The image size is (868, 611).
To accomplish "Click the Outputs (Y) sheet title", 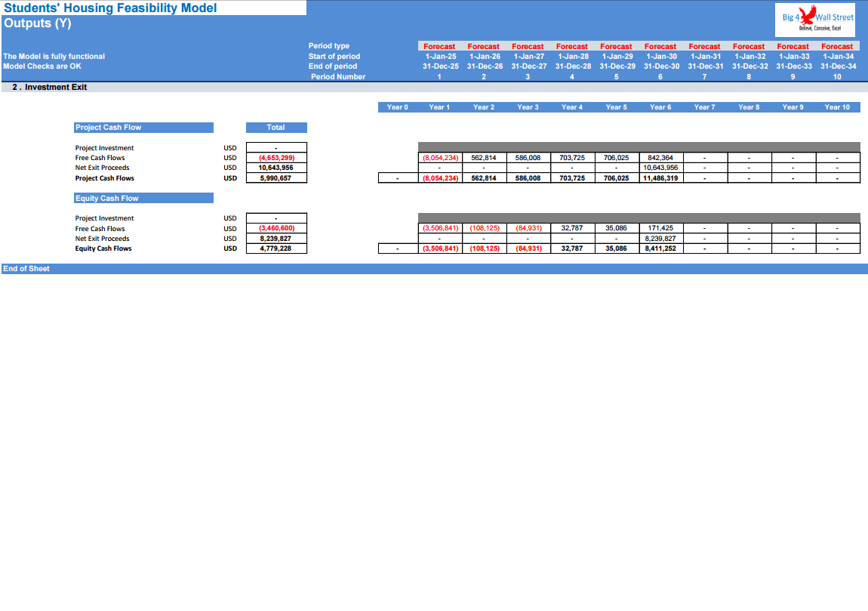I will click(38, 23).
